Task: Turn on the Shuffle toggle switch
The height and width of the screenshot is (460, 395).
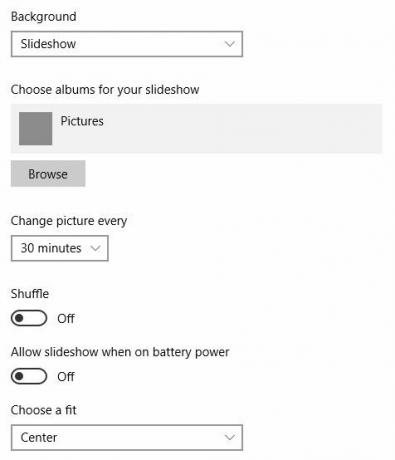Action: [29, 318]
